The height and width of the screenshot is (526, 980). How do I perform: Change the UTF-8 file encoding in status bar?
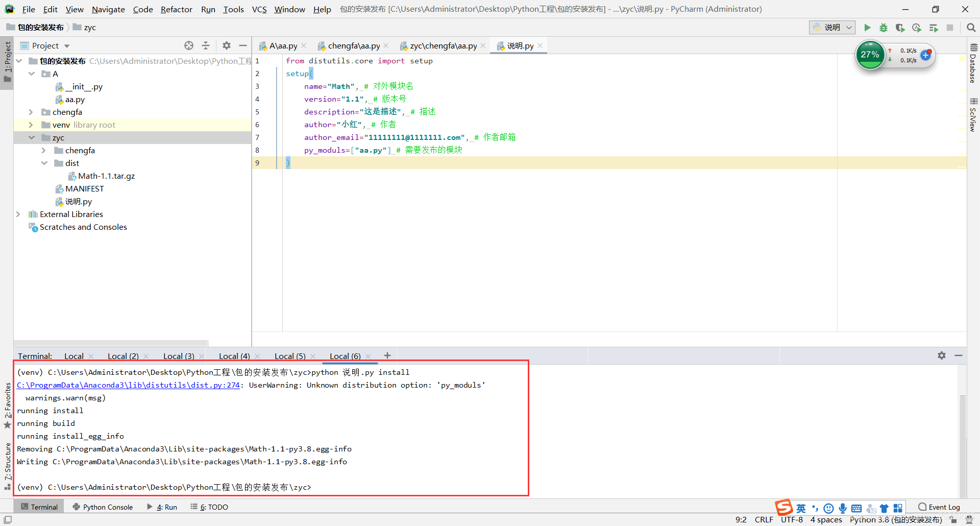pyautogui.click(x=792, y=520)
